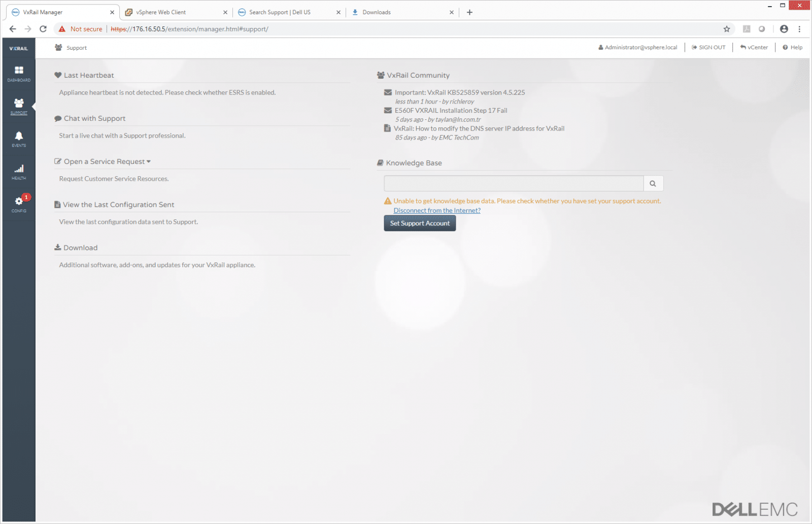Open Help in the header
This screenshot has height=524, width=812.
[x=793, y=47]
